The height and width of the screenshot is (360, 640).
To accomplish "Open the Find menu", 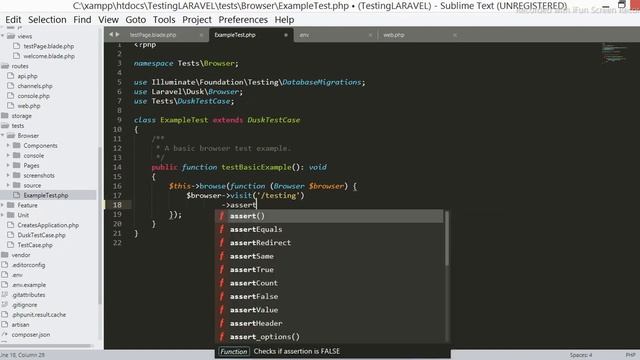I will pyautogui.click(x=82, y=20).
